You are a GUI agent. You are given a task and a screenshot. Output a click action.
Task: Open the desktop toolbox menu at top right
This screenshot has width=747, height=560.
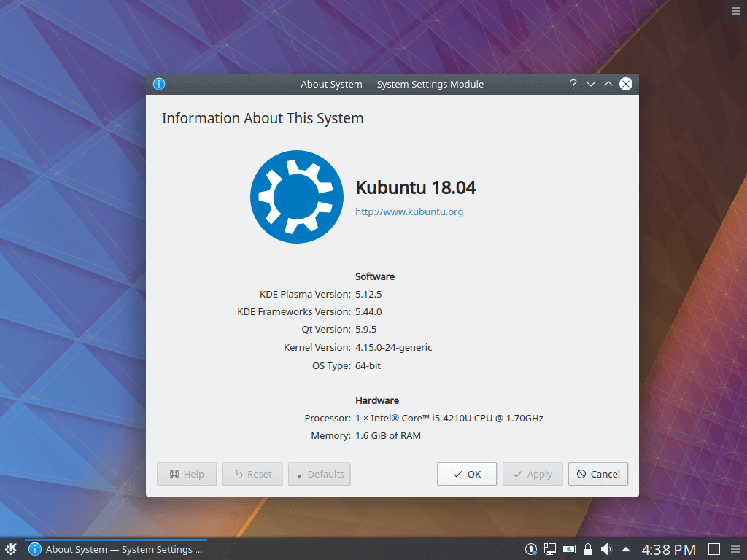coord(735,10)
